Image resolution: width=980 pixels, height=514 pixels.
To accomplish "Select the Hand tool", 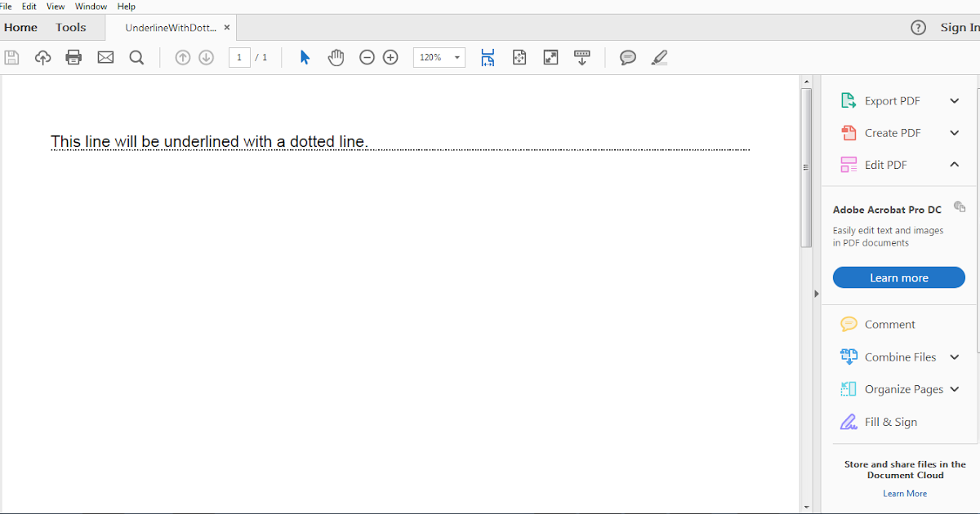I will click(x=336, y=57).
